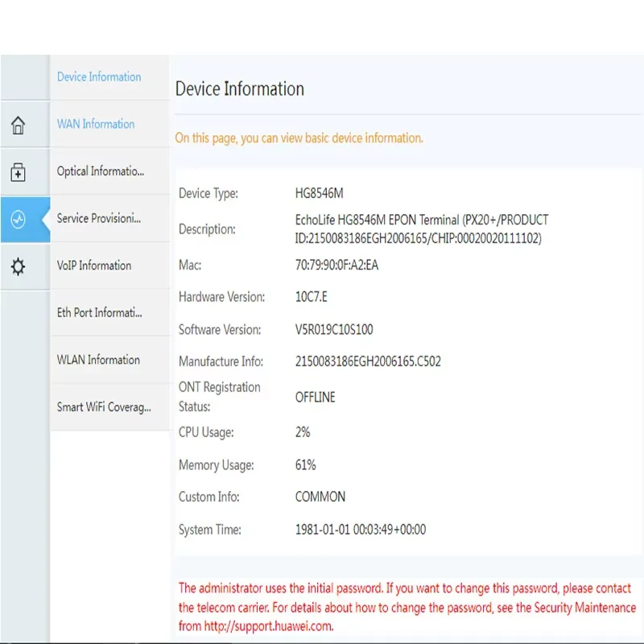Open Smart WiFi Coverage menu item
The width and height of the screenshot is (644, 644).
104,407
